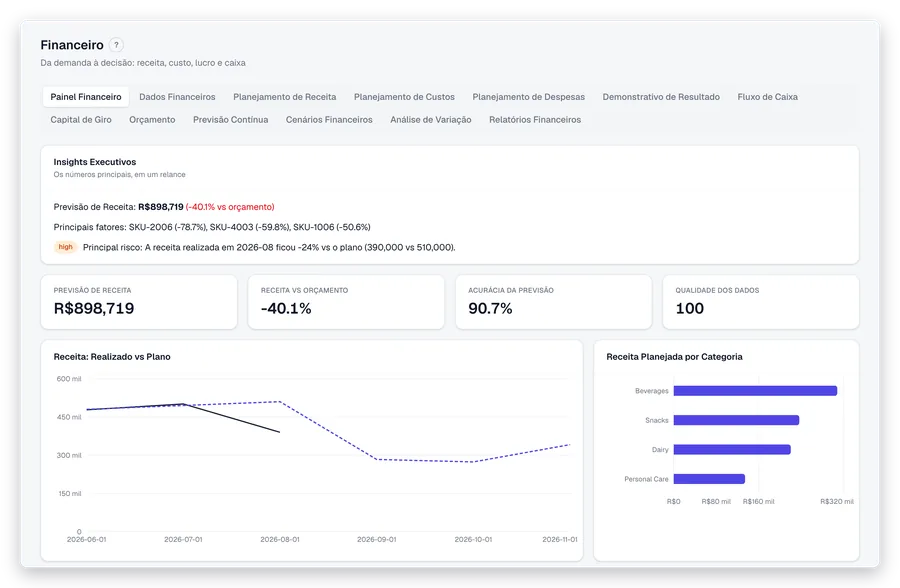Switch to Relatórios Financeiros tab

coord(535,119)
